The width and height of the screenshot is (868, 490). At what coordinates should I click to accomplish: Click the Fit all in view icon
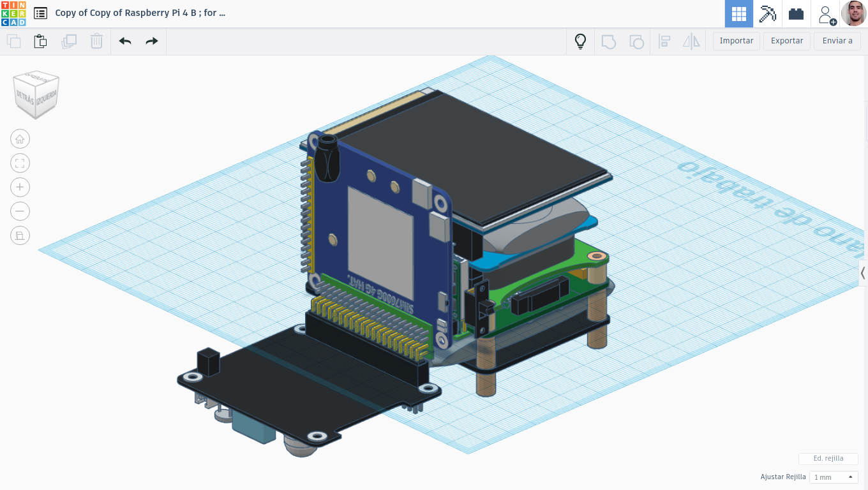tap(20, 163)
